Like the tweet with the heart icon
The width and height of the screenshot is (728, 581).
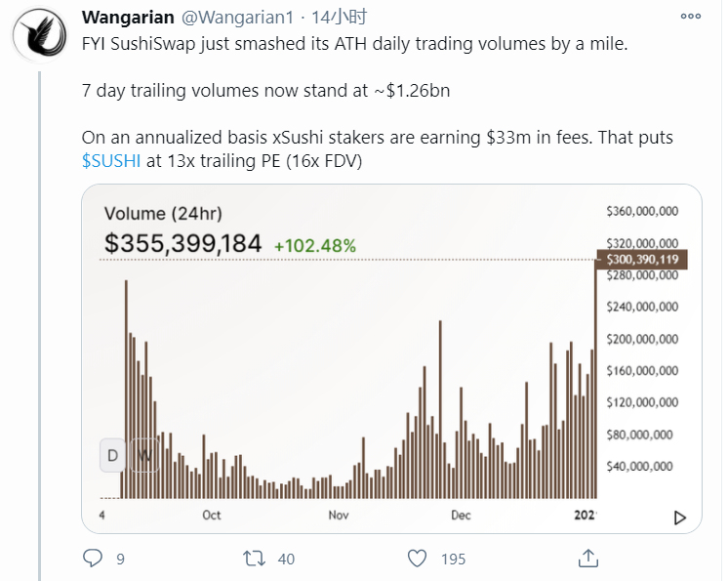(x=417, y=558)
